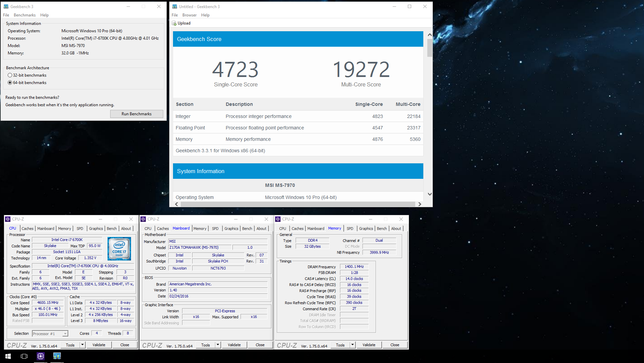Click horizontal scrollbar in results window
Image resolution: width=644 pixels, height=363 pixels.
(297, 204)
